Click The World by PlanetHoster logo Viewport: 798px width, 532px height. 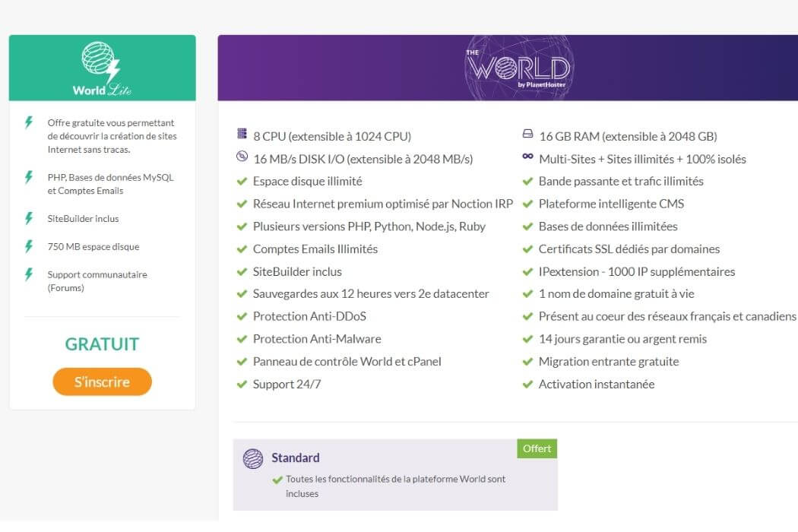[x=519, y=68]
